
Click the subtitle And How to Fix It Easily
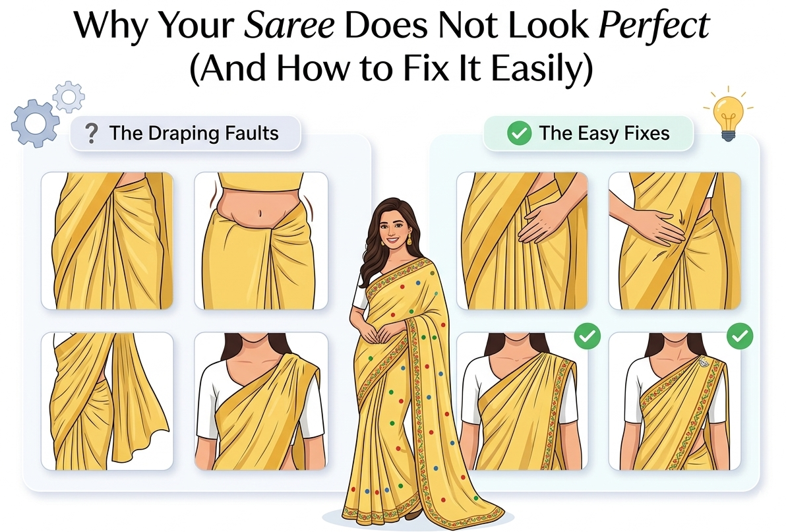pos(391,68)
